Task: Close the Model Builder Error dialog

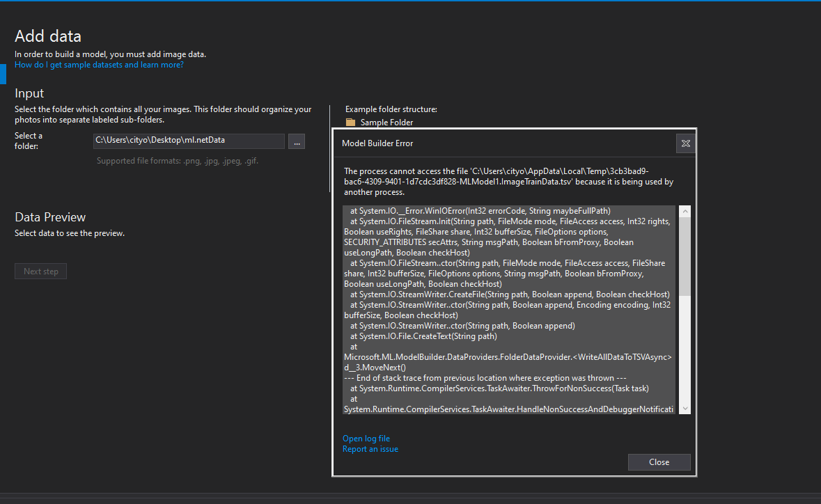Action: tap(658, 462)
